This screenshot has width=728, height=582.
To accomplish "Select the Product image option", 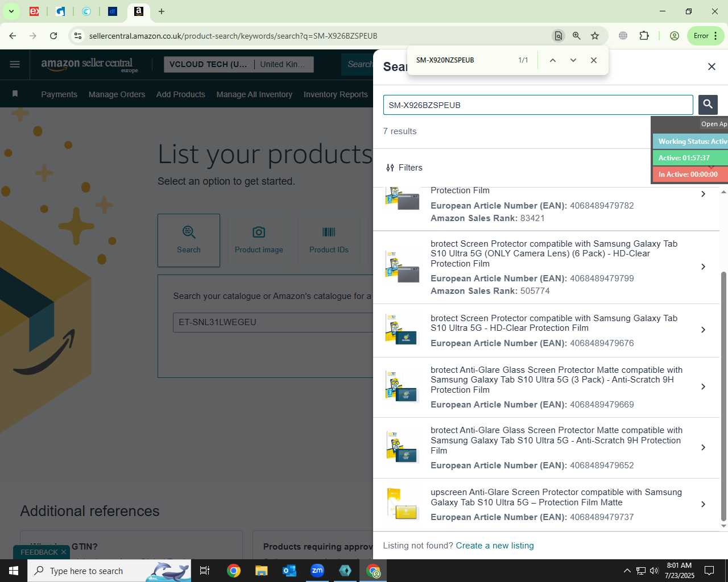I will pyautogui.click(x=259, y=240).
